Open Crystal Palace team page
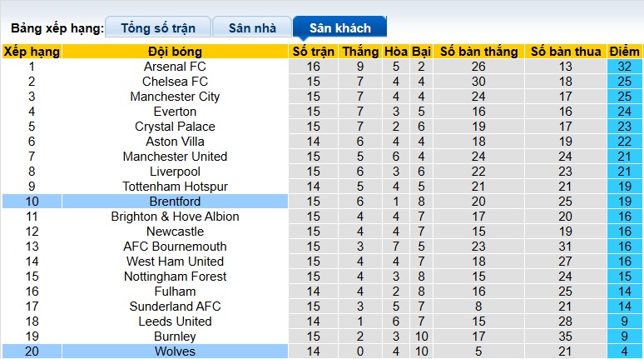 [175, 127]
